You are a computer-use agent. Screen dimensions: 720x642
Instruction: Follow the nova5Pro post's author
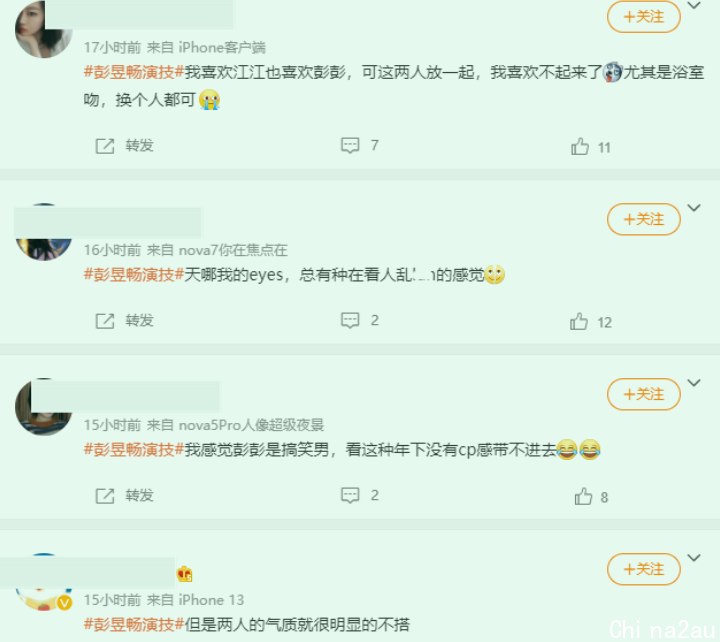tap(643, 394)
